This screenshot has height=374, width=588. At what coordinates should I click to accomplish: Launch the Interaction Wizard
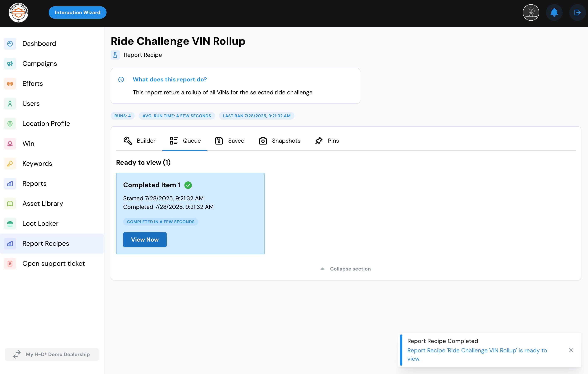[77, 12]
